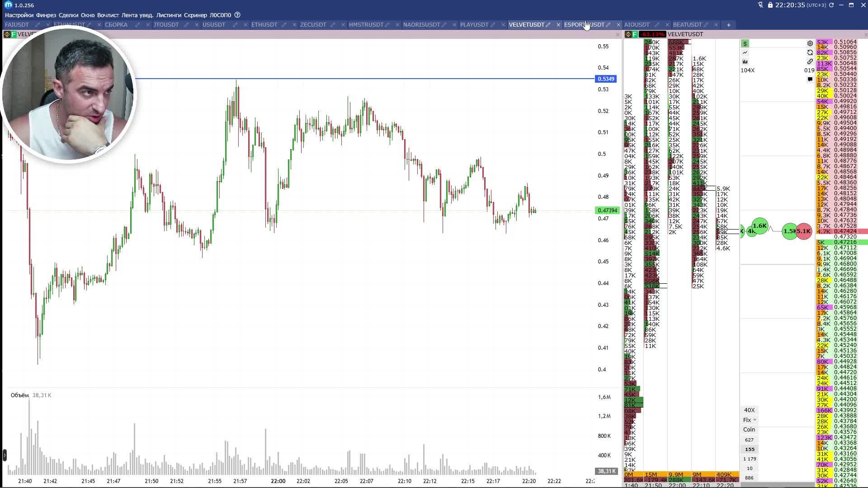Click the pencil icon on AIOUSDT tab
The width and height of the screenshot is (868, 488).
656,25
